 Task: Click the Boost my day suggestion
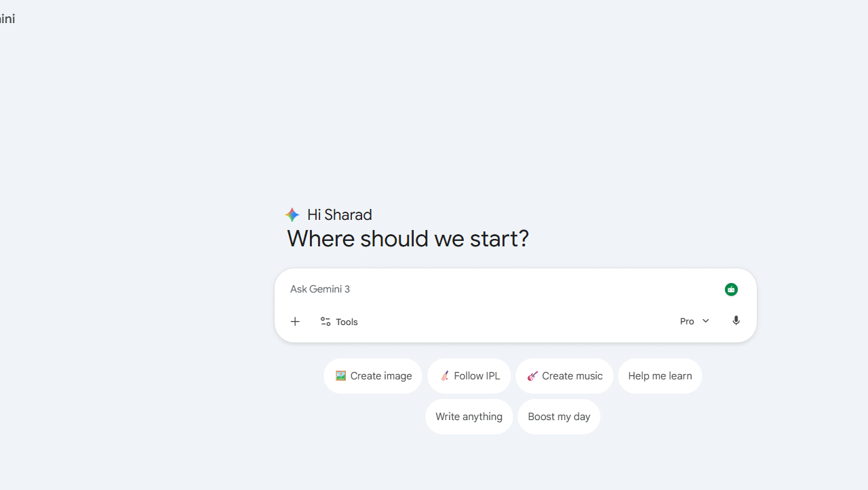pyautogui.click(x=559, y=416)
